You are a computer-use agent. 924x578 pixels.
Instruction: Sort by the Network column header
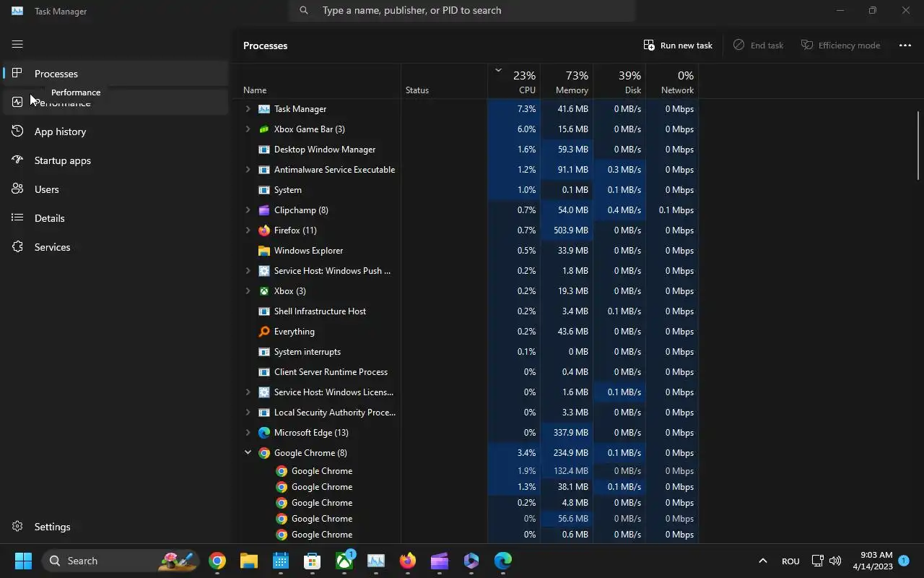[x=672, y=81]
